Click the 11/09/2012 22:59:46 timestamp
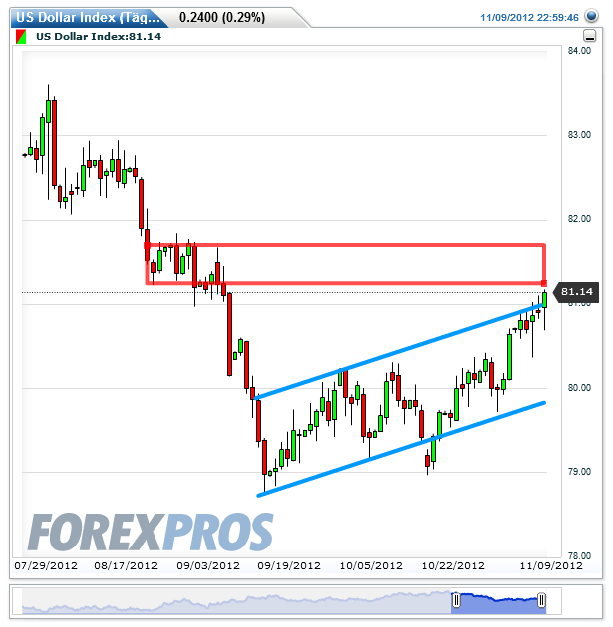Screen dimensions: 613x627 click(529, 18)
